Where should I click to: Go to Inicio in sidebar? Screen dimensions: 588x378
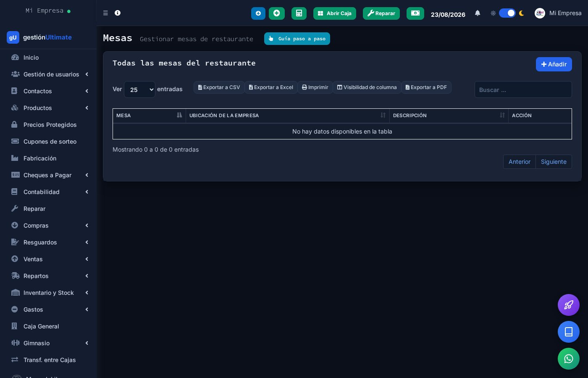pos(48,58)
